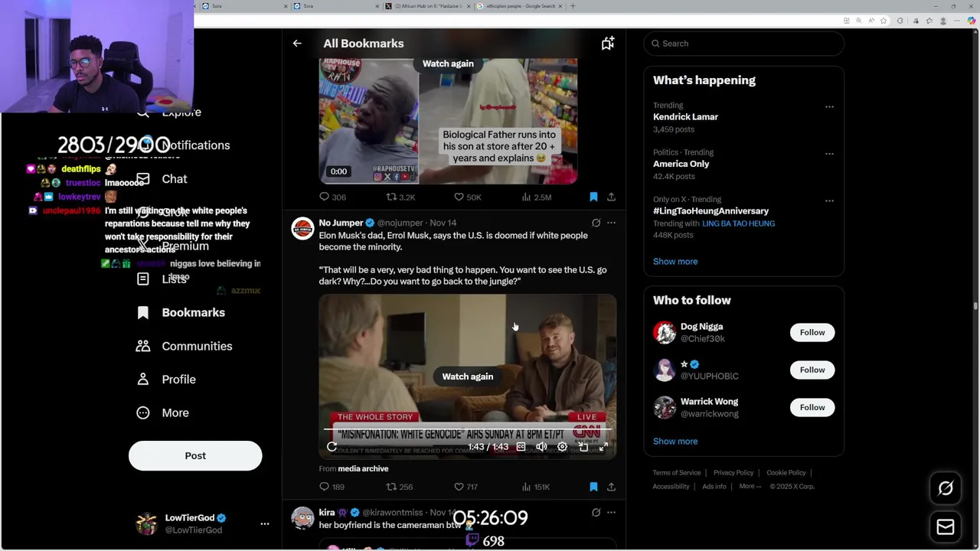Open more options for #LingTaoHeungAnniversary trend
The image size is (980, 551).
point(829,201)
